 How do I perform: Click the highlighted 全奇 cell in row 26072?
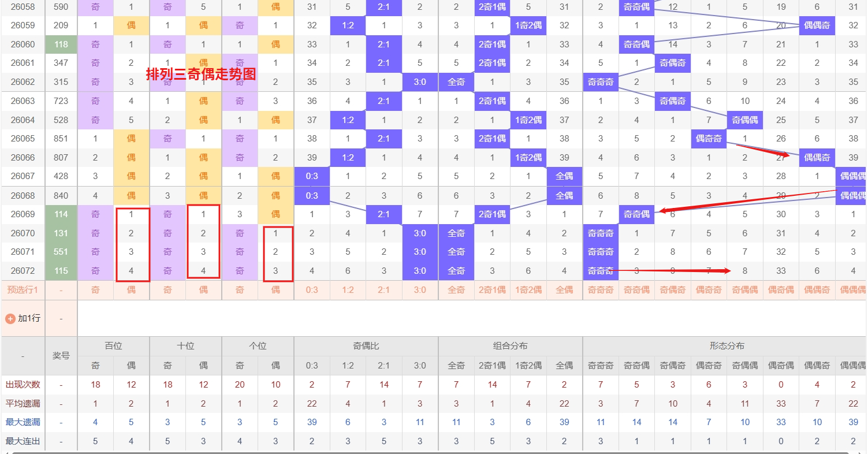(x=456, y=270)
